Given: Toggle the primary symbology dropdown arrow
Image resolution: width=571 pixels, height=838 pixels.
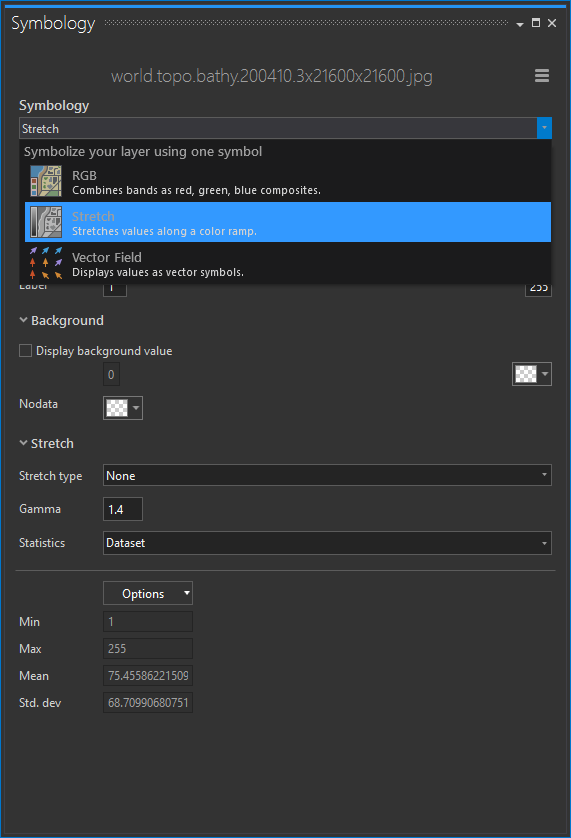Looking at the screenshot, I should click(544, 128).
